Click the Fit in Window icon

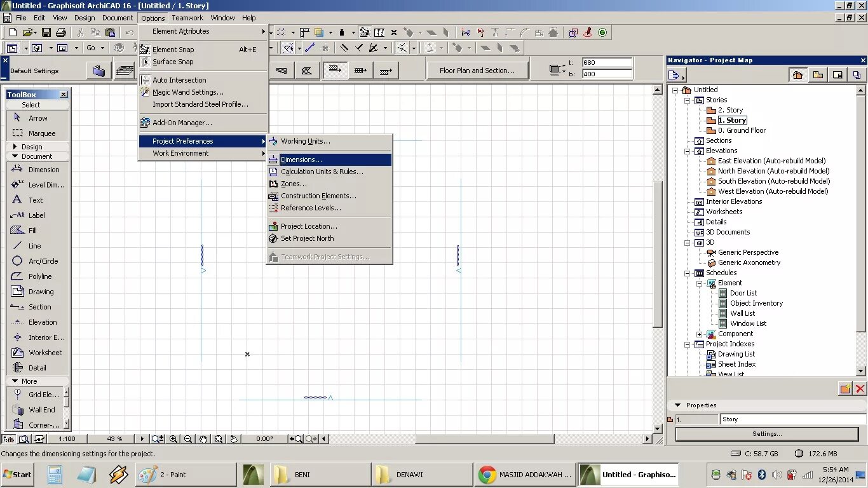219,439
